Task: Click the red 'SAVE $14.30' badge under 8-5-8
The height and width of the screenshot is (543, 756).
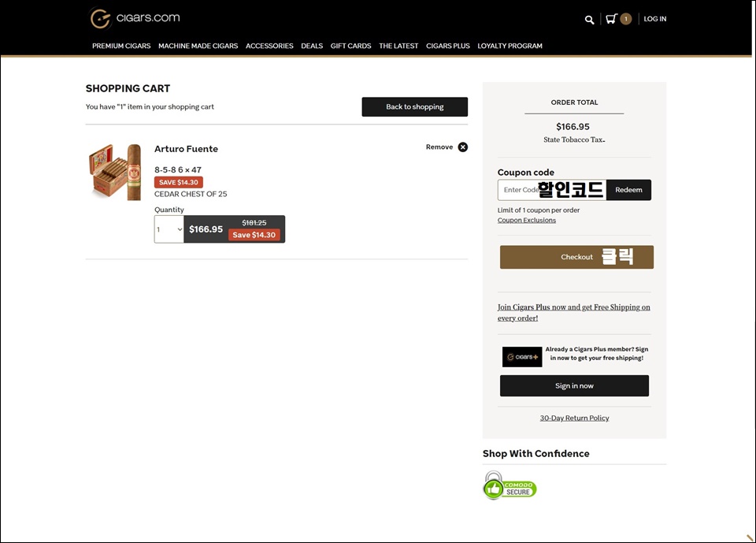Action: click(179, 182)
